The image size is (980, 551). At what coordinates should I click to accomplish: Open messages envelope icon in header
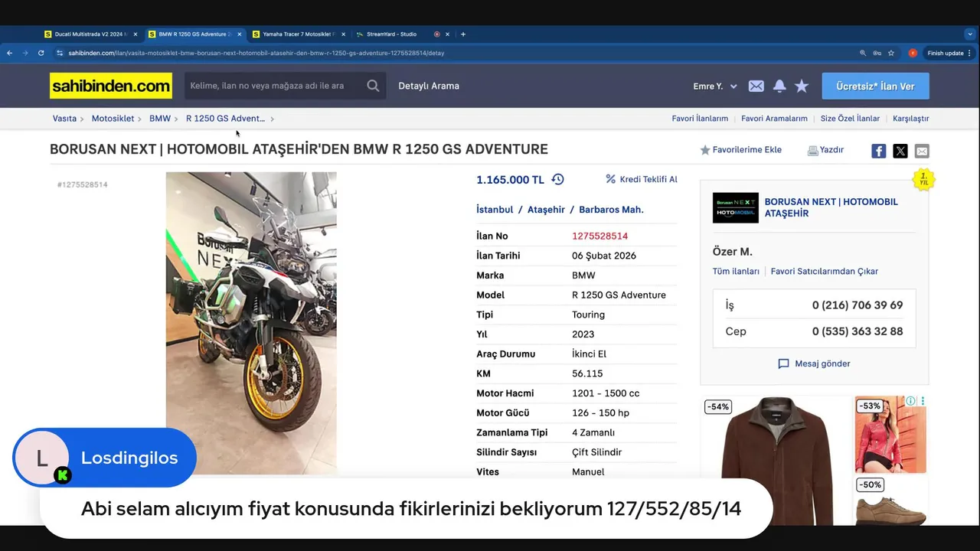[x=756, y=86]
